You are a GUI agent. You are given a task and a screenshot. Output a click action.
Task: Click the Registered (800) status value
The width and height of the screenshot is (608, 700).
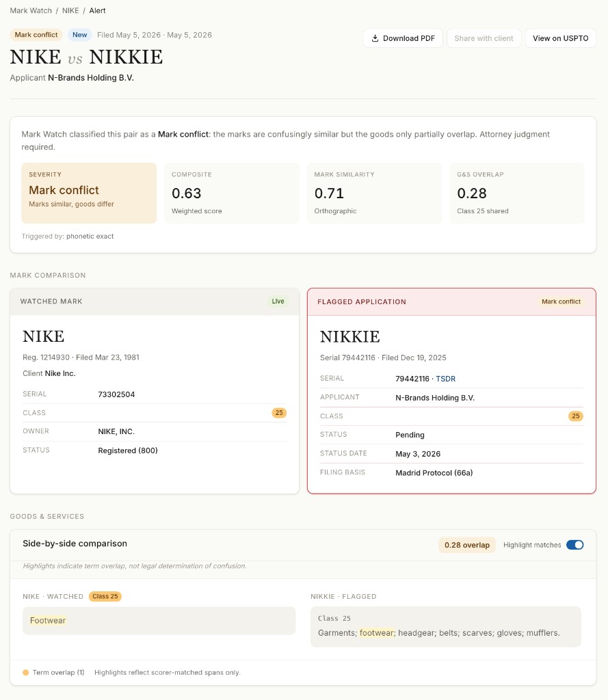pos(128,450)
